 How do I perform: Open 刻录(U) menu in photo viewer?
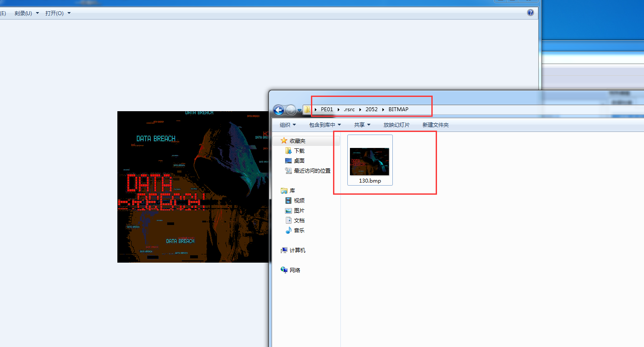click(x=27, y=13)
